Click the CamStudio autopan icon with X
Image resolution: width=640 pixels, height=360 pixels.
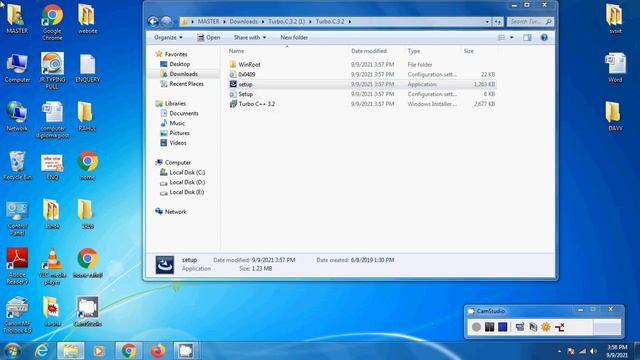point(560,327)
